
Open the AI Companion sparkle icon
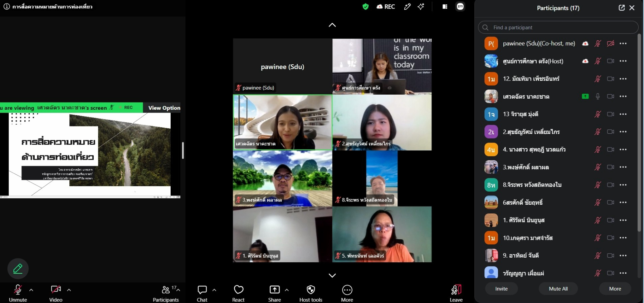(x=421, y=6)
